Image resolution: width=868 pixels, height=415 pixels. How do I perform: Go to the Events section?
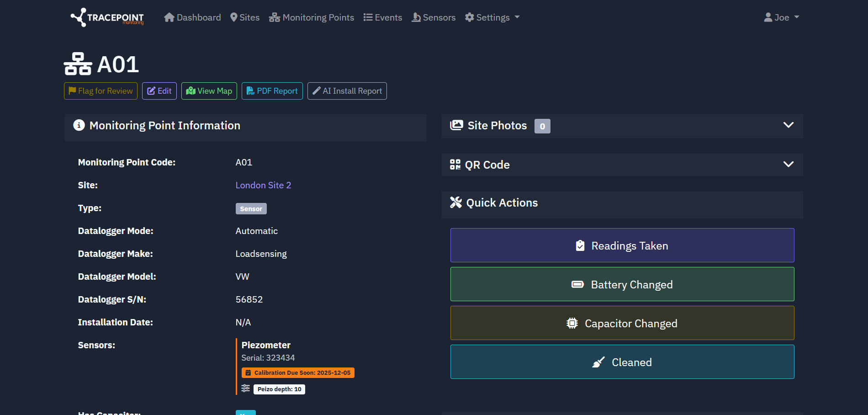[383, 17]
